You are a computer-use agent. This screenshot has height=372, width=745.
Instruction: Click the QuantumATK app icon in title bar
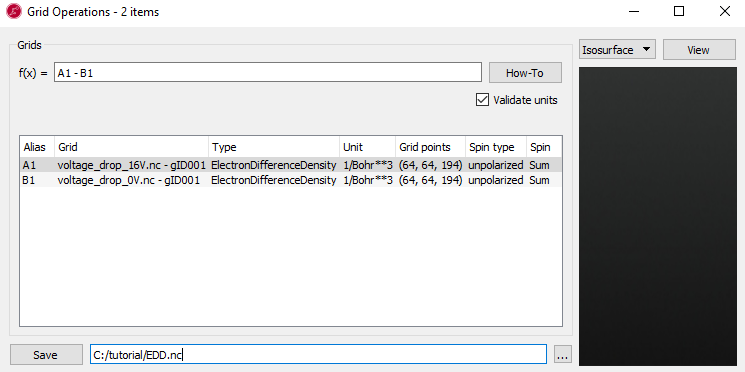point(14,11)
